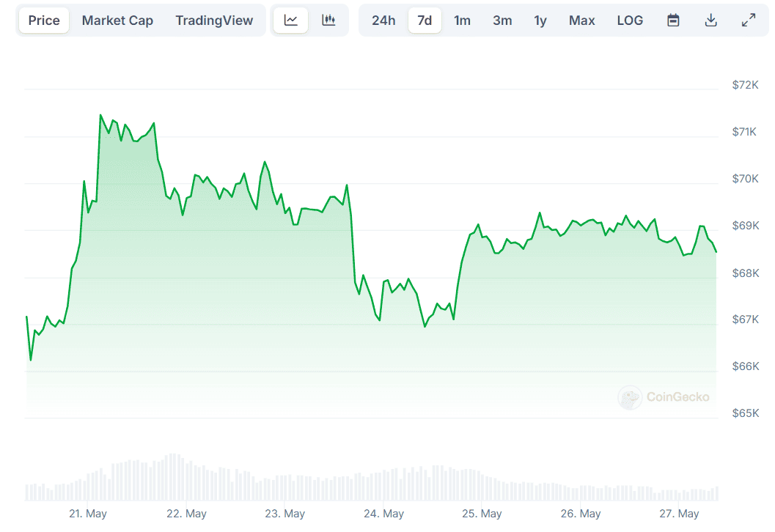Open the TradingView tab
This screenshot has width=775, height=532.
[214, 21]
